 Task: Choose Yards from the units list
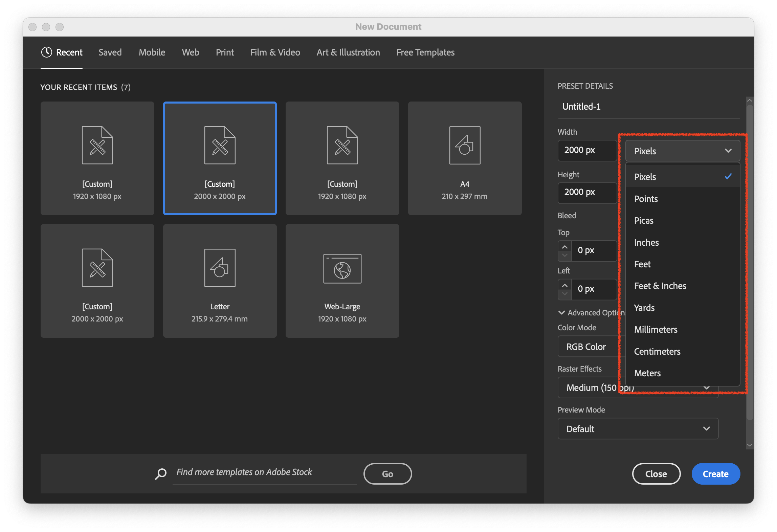tap(682, 308)
